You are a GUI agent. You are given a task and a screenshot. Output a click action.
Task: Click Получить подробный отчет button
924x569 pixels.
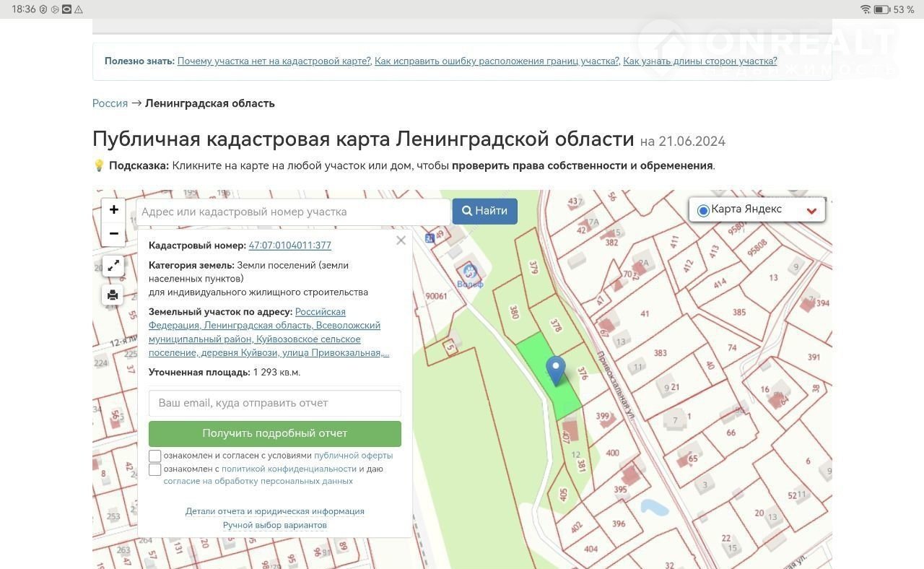(274, 433)
